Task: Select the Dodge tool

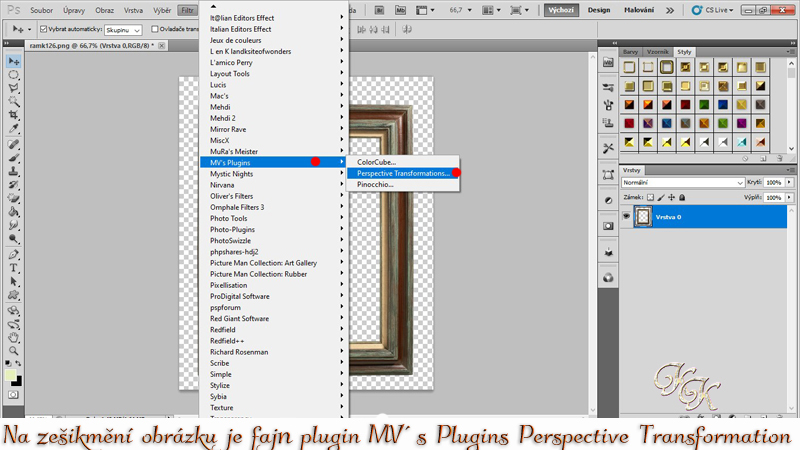Action: point(13,239)
